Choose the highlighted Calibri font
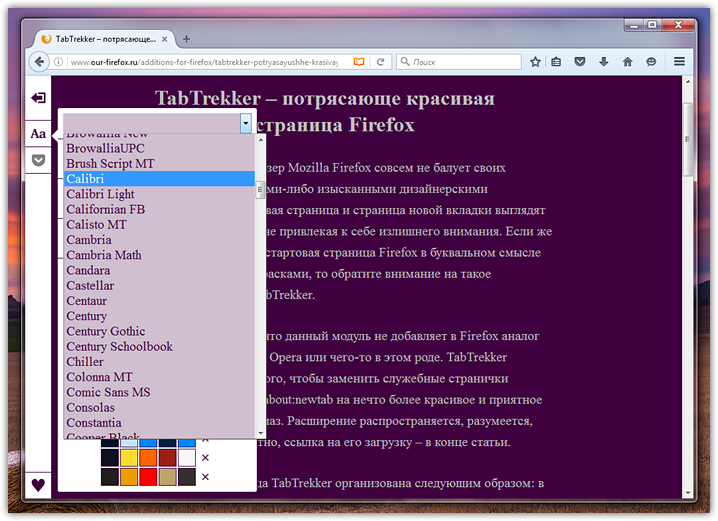 point(159,179)
